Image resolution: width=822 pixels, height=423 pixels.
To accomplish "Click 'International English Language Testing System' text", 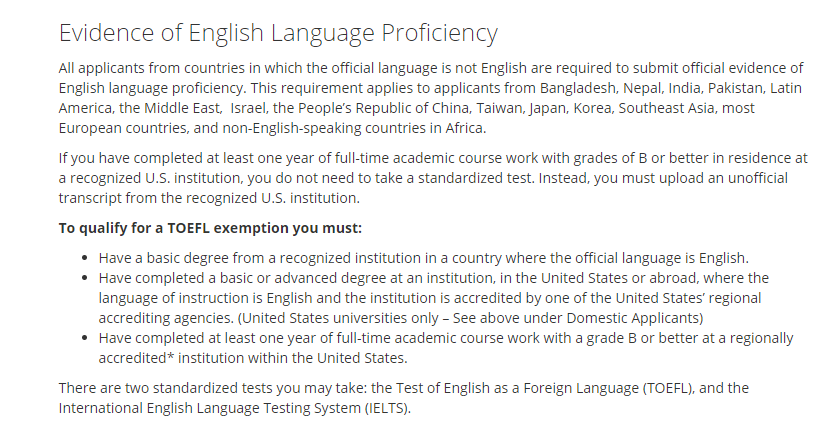I will [x=210, y=408].
